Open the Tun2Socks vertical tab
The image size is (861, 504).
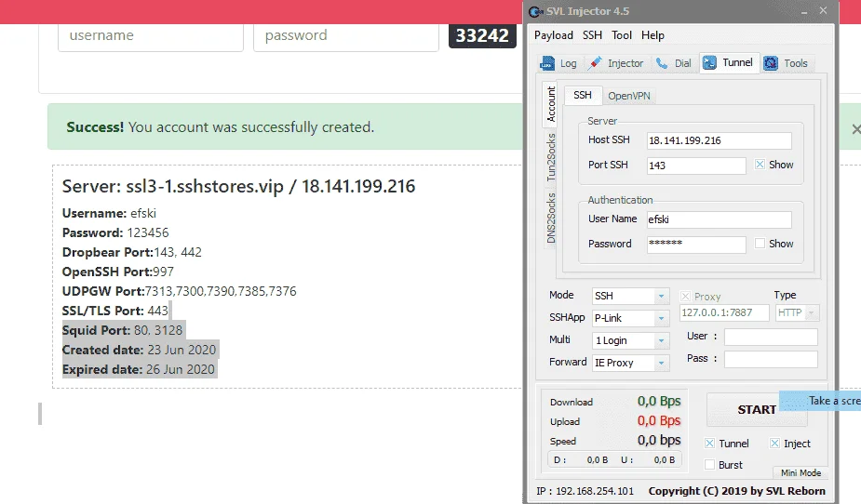click(551, 157)
